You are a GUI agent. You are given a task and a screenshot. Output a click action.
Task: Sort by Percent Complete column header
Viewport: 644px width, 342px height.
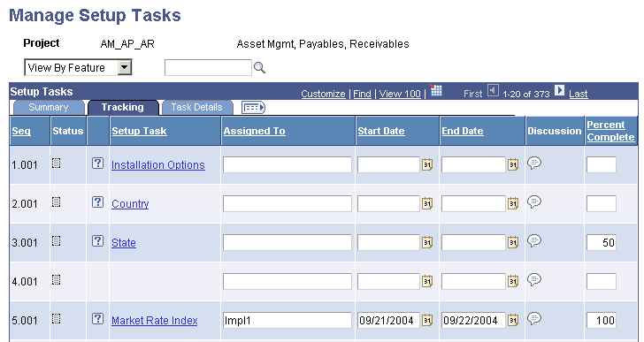pyautogui.click(x=610, y=131)
